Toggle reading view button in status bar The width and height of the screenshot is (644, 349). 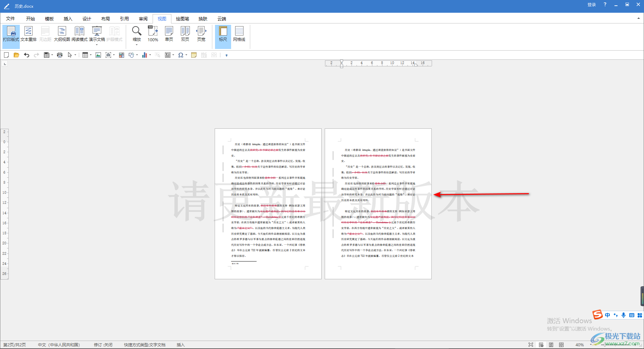(x=561, y=345)
